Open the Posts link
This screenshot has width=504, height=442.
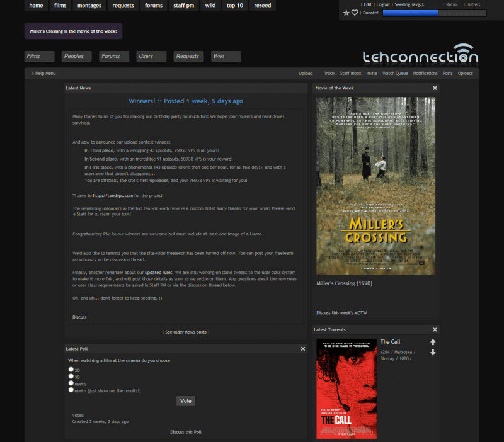(447, 73)
